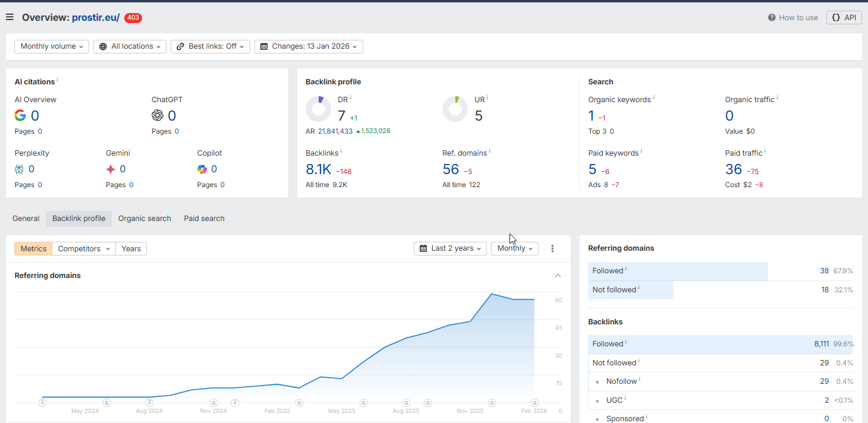Open the chart's three-dot options menu
The width and height of the screenshot is (868, 423).
(x=552, y=249)
